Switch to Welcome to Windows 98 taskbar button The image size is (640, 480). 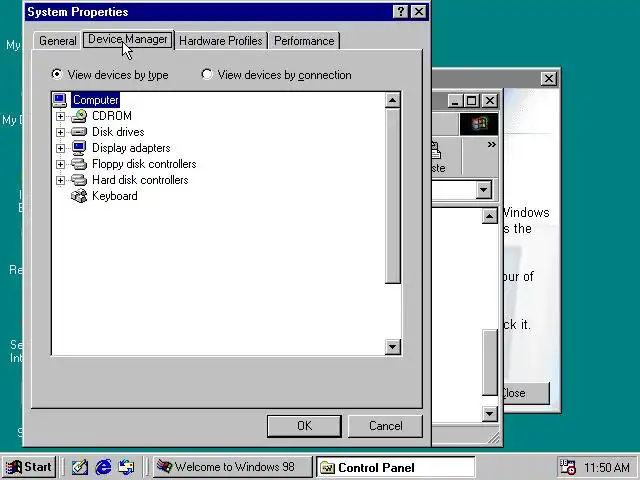click(232, 467)
